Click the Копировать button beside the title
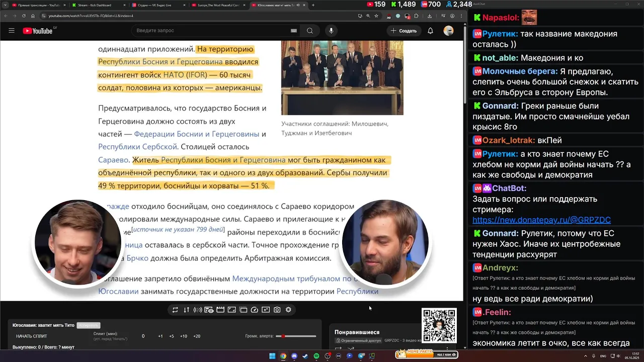The image size is (644, 362). click(x=89, y=325)
